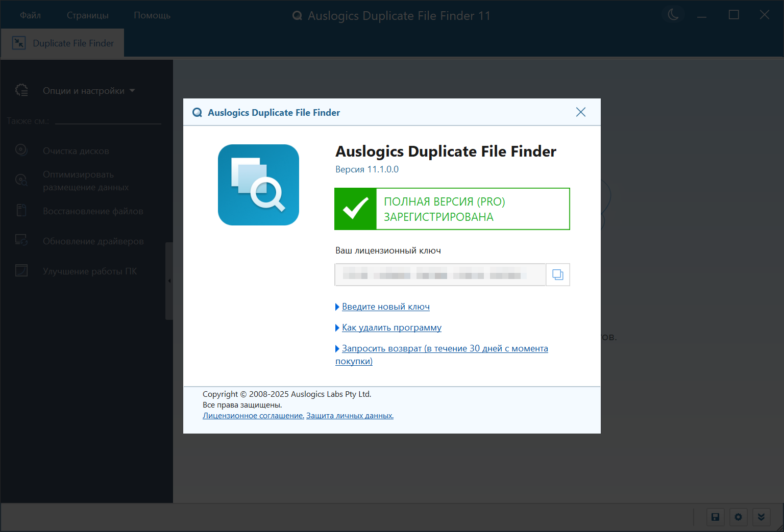Open Очистка дисков in the sidebar
This screenshot has width=784, height=532.
point(76,151)
